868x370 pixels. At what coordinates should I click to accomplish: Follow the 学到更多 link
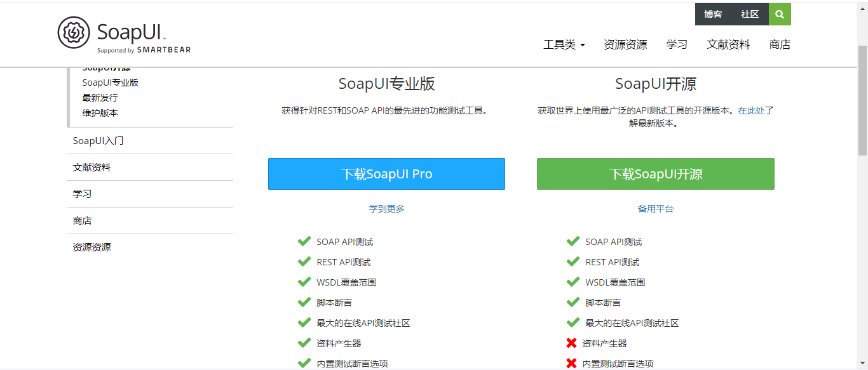(x=386, y=209)
